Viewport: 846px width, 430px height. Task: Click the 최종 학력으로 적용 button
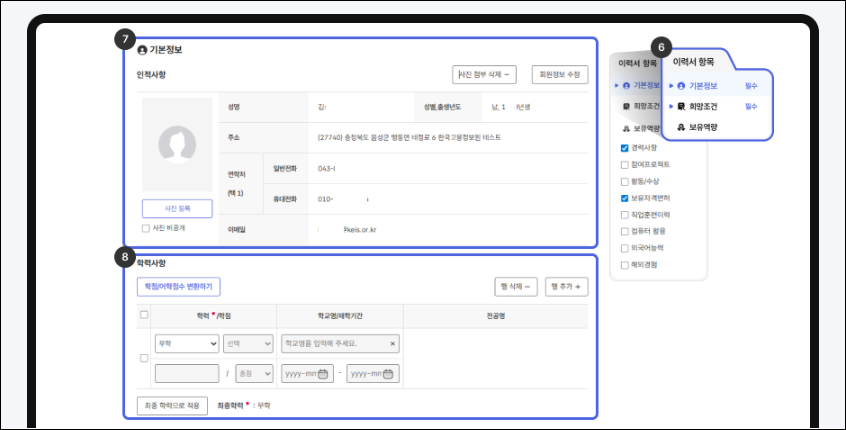(x=172, y=406)
